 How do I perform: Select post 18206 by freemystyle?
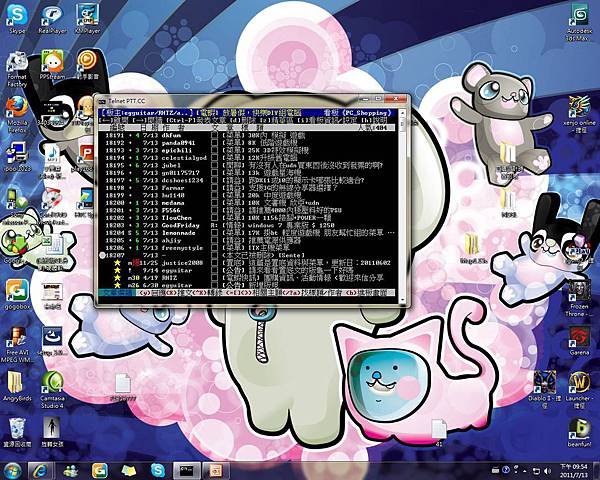[246, 248]
